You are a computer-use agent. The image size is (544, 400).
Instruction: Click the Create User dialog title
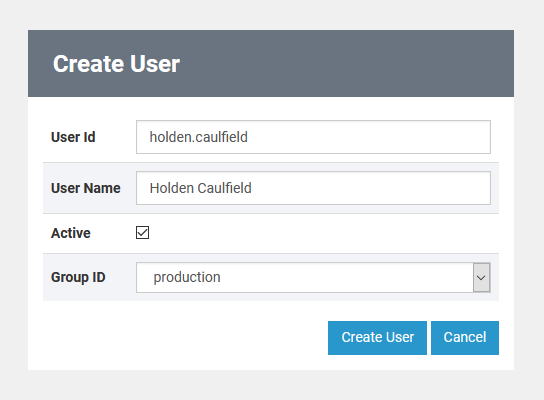pyautogui.click(x=116, y=64)
